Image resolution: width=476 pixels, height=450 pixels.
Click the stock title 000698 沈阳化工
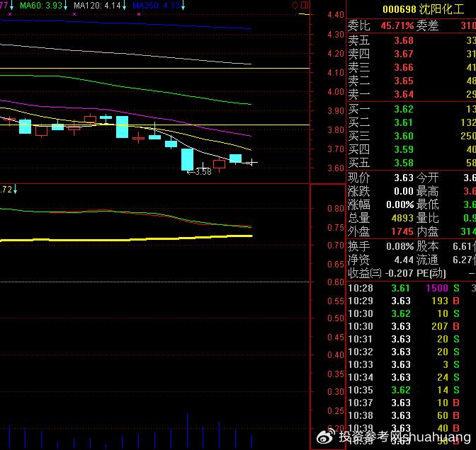pyautogui.click(x=423, y=9)
